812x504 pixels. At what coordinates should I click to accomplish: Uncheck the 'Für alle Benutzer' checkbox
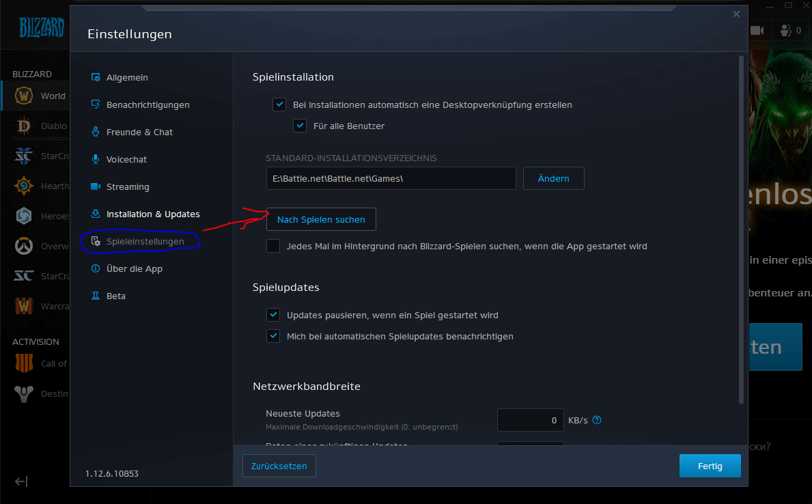[x=300, y=126]
